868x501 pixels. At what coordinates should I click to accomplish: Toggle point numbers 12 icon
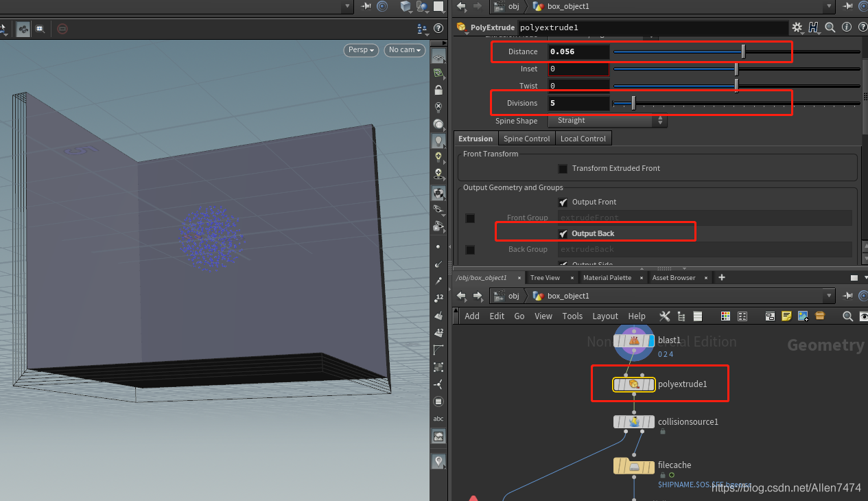(x=438, y=298)
